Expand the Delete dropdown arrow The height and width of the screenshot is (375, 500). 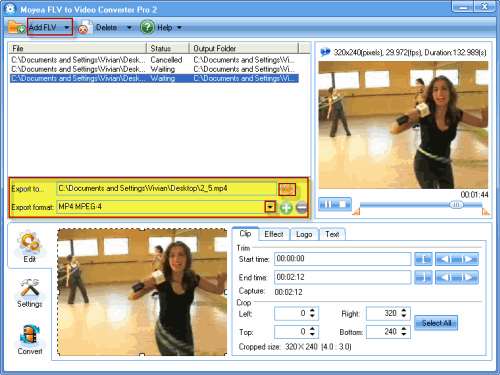[129, 28]
